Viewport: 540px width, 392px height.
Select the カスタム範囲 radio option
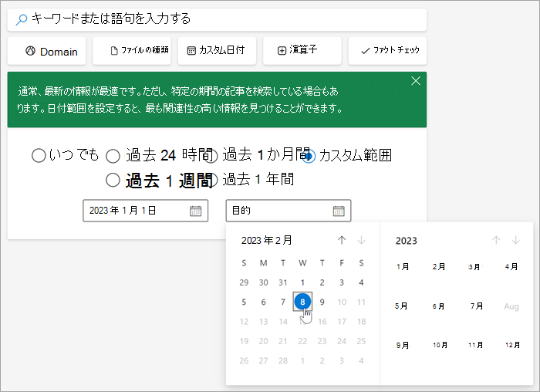(x=309, y=156)
